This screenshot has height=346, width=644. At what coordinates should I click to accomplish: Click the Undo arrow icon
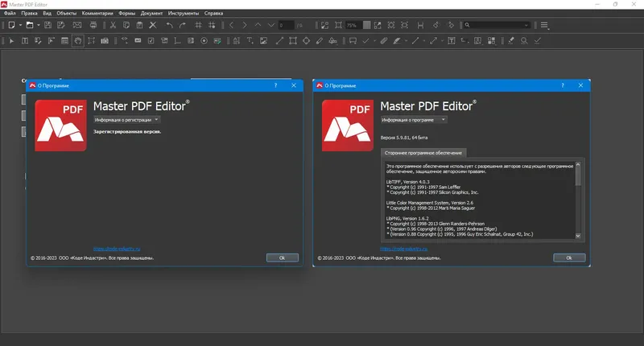(169, 25)
